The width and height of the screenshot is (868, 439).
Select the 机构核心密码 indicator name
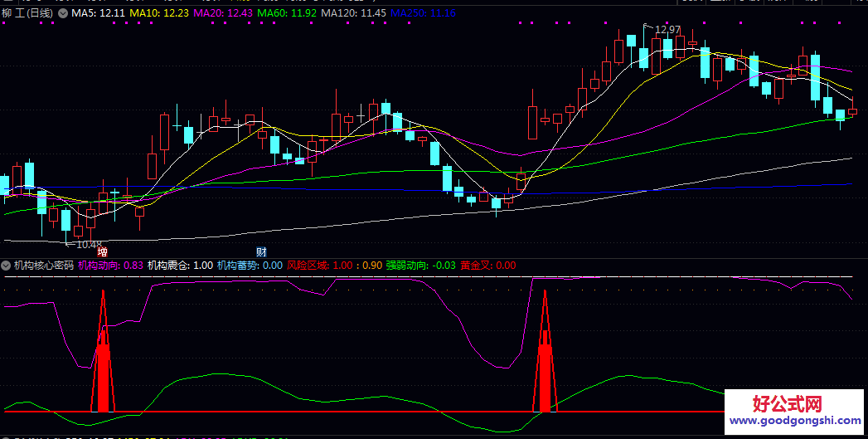coord(44,266)
